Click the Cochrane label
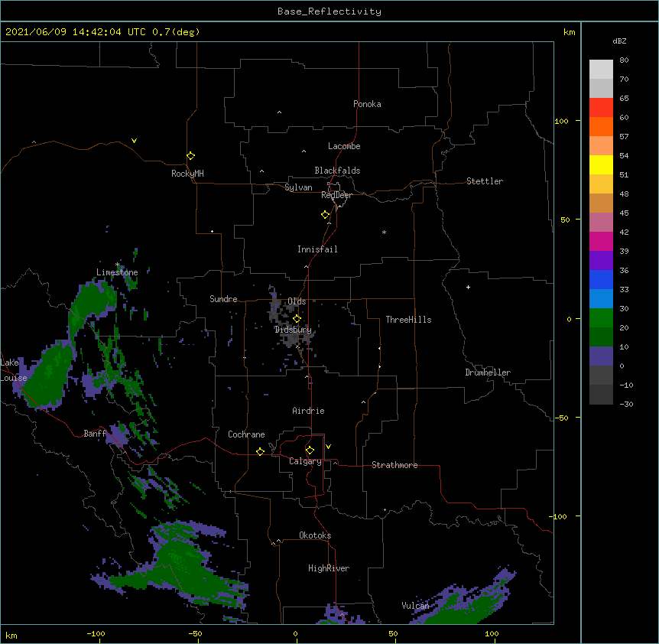This screenshot has height=644, width=659. 246,434
